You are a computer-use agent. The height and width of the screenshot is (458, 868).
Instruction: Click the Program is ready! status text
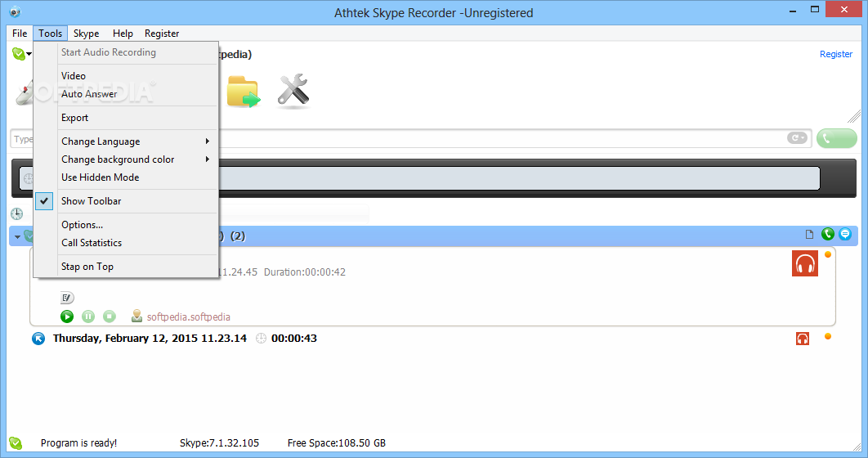point(78,443)
